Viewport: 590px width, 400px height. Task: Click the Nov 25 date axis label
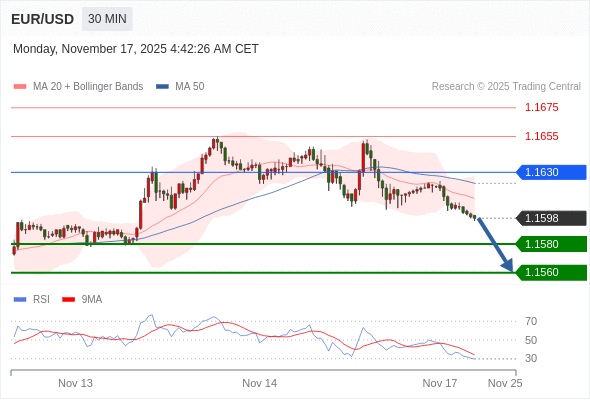pyautogui.click(x=505, y=383)
